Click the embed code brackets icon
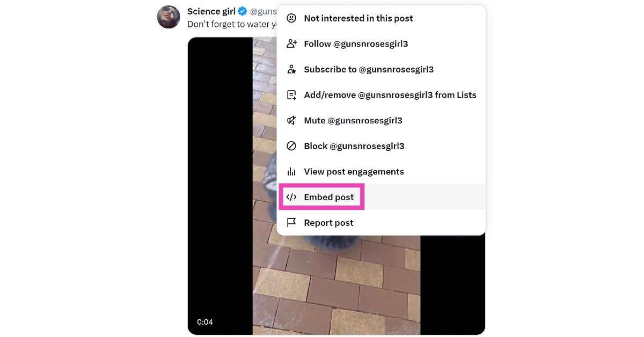Image resolution: width=644 pixels, height=337 pixels. pos(291,197)
